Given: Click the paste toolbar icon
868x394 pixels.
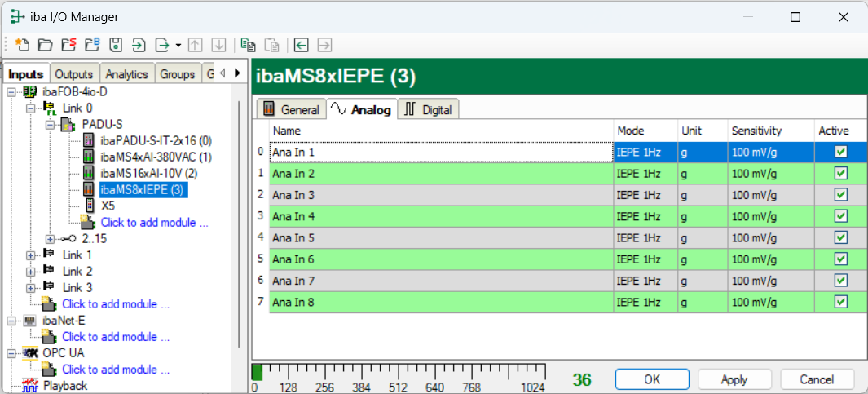Looking at the screenshot, I should pyautogui.click(x=271, y=45).
